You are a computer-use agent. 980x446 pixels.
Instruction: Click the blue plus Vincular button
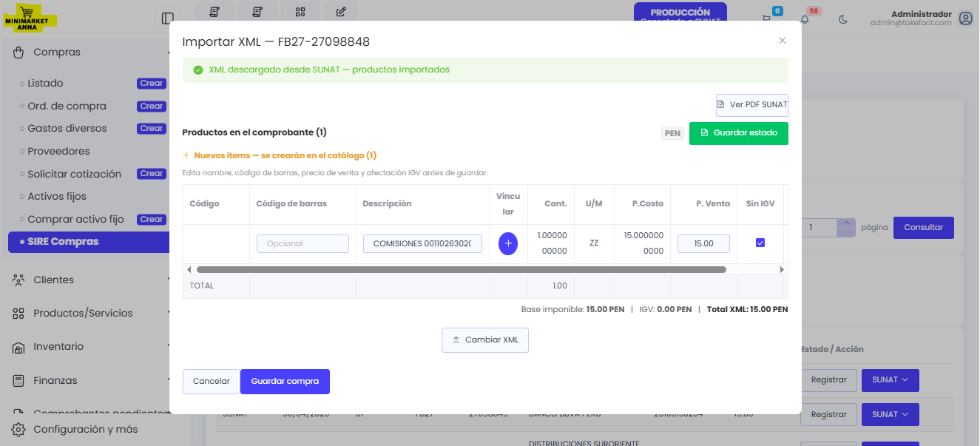tap(508, 243)
